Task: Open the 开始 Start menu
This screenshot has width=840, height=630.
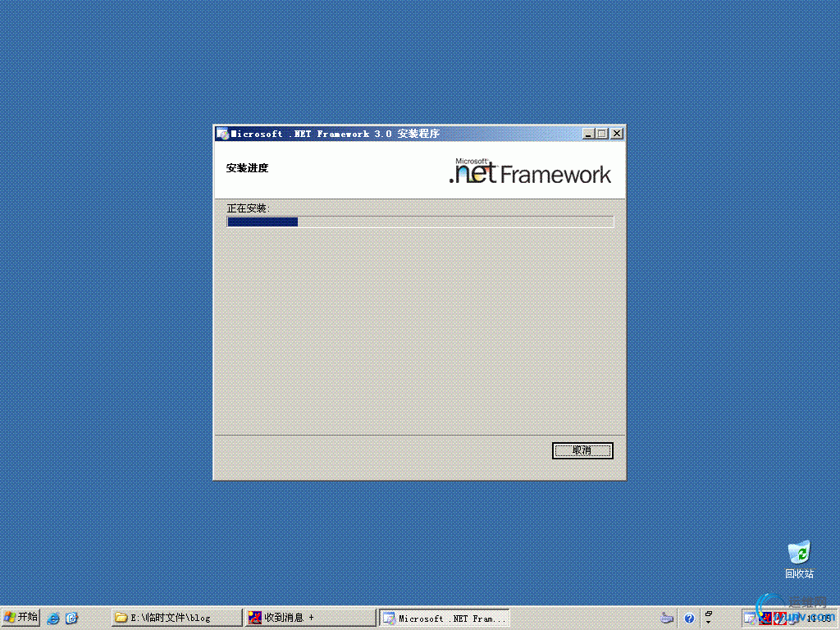Action: 21,618
